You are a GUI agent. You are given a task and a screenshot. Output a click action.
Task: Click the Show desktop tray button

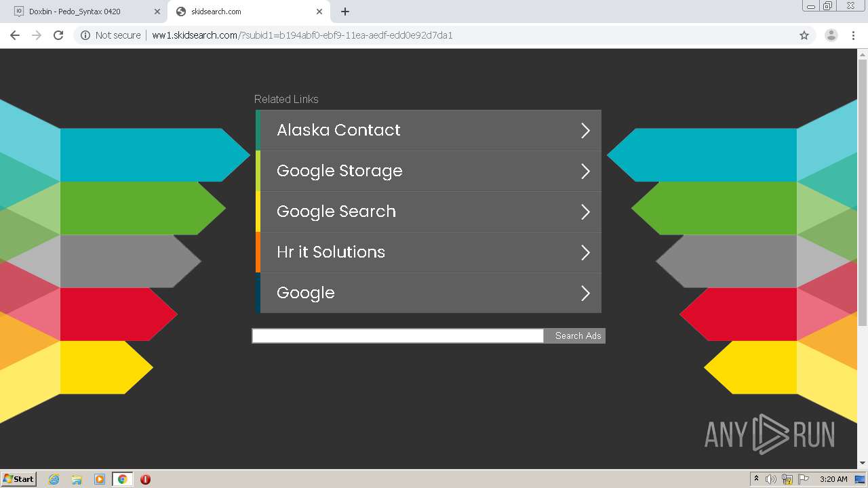(861, 479)
